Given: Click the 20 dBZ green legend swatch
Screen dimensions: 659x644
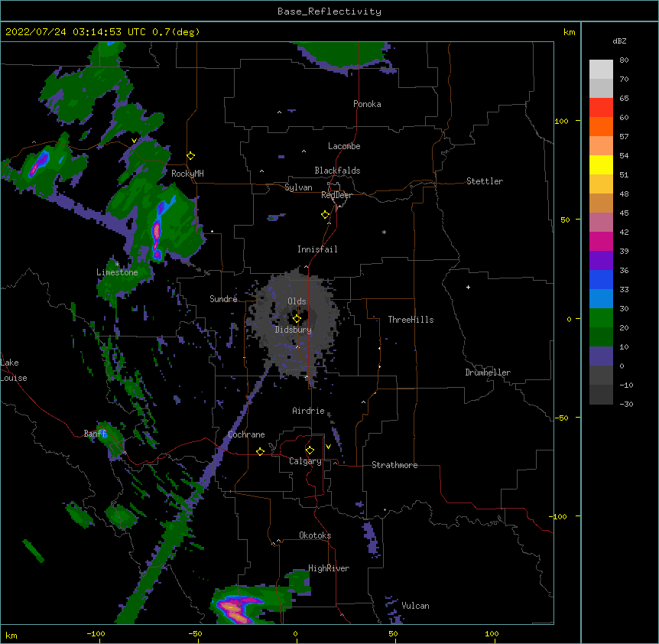Looking at the screenshot, I should 601,337.
